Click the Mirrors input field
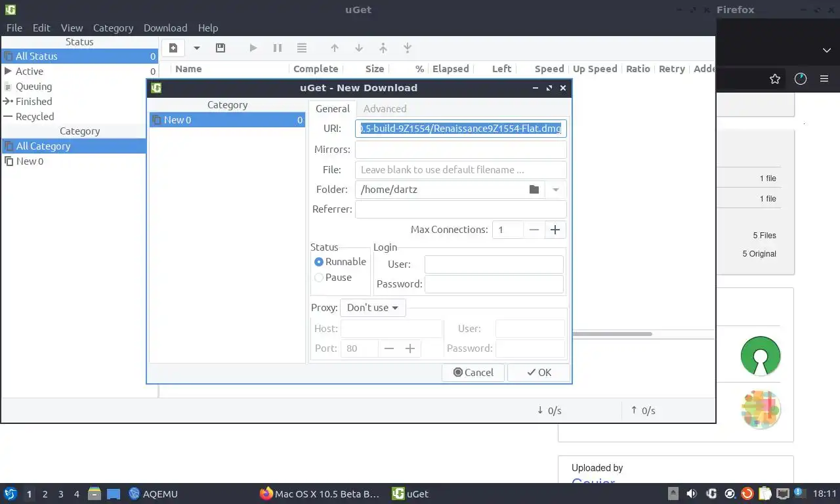840x504 pixels. [461, 150]
